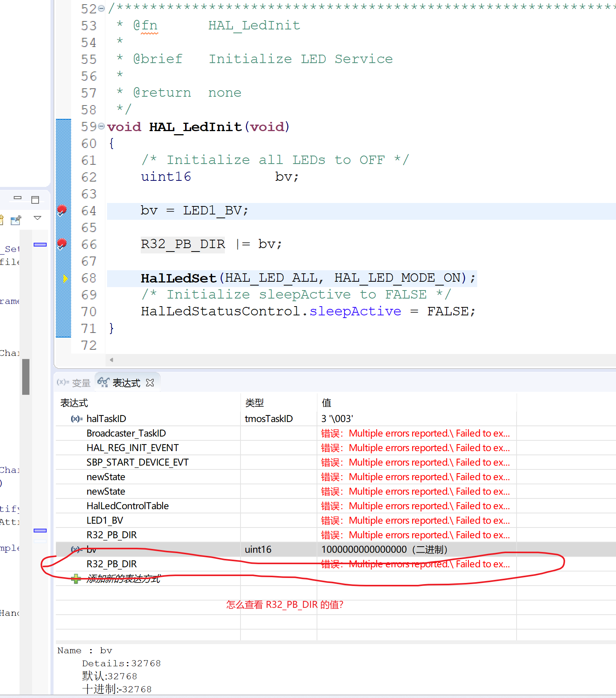
Task: Click the HalLedSet call on line 68
Action: coord(179,278)
